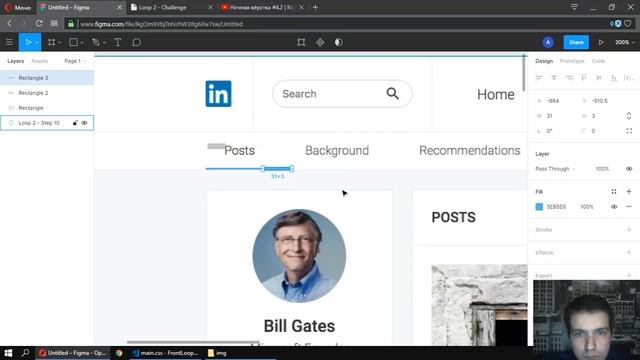Switch to Assets tab
640x360 pixels.
click(x=40, y=61)
